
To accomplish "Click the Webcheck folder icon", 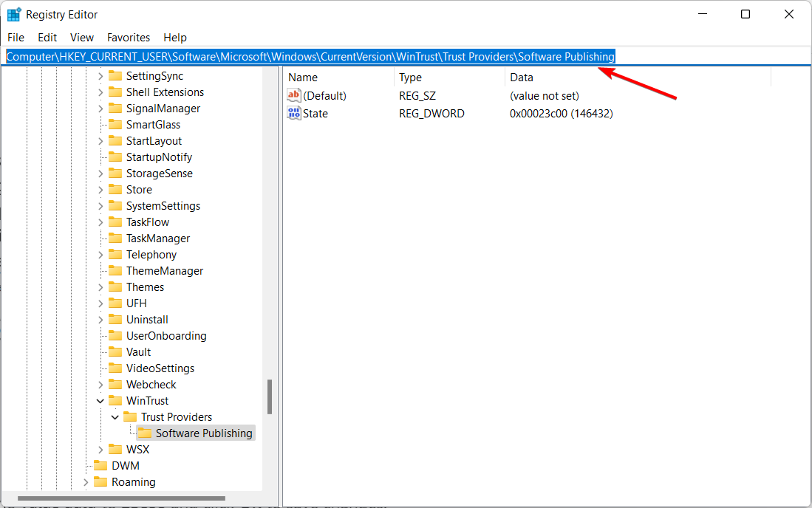I will point(115,385).
